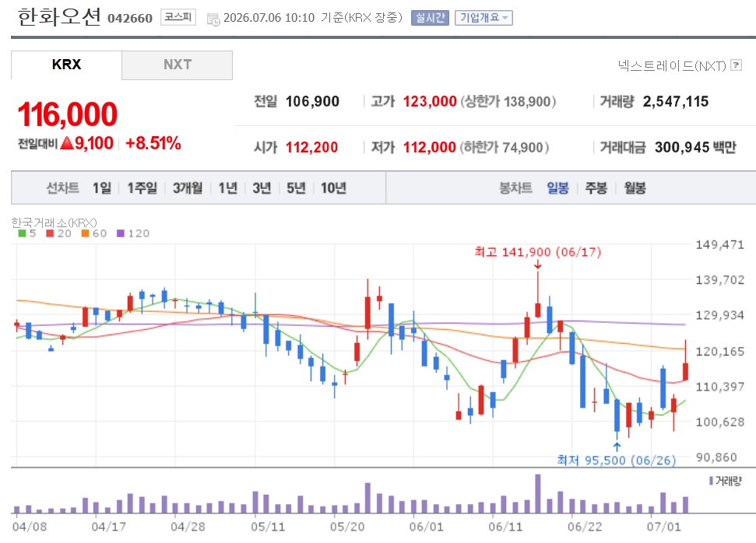
Task: Toggle the 실시간 real-time button
Action: 430,18
